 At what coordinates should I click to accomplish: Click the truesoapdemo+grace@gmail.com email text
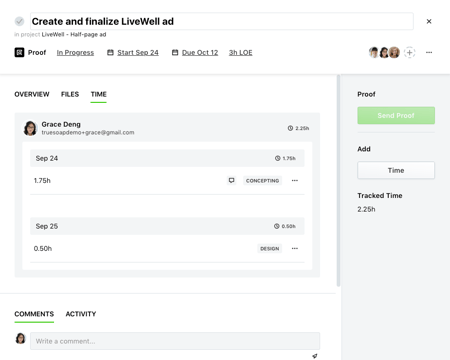pyautogui.click(x=88, y=132)
